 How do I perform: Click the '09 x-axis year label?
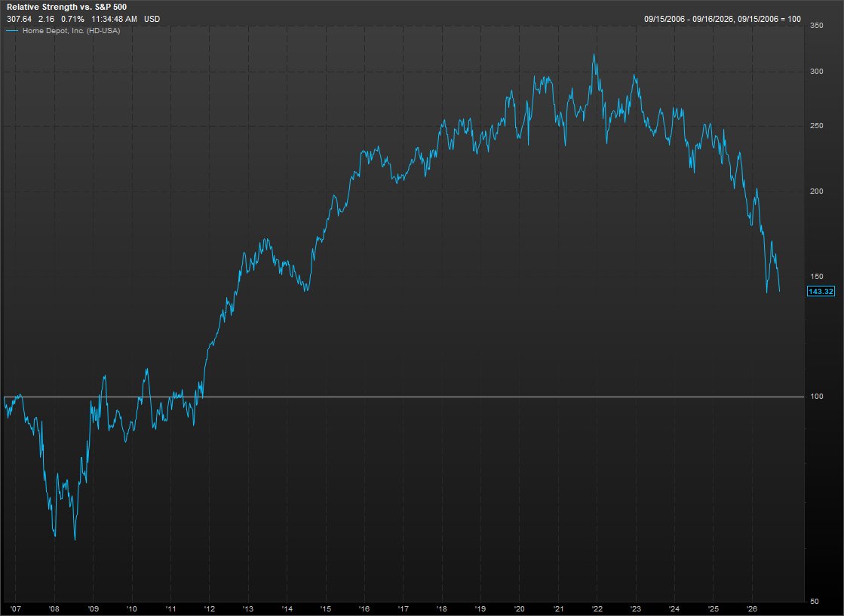pyautogui.click(x=93, y=609)
